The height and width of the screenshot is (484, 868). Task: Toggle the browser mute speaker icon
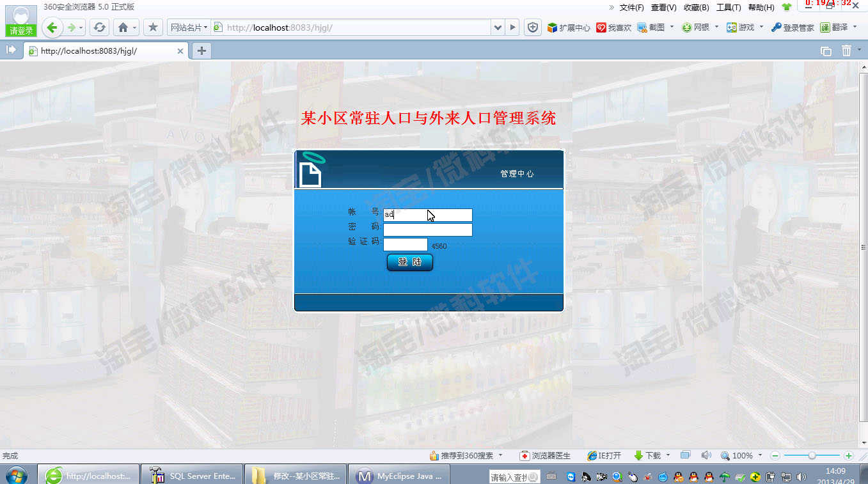click(x=706, y=455)
